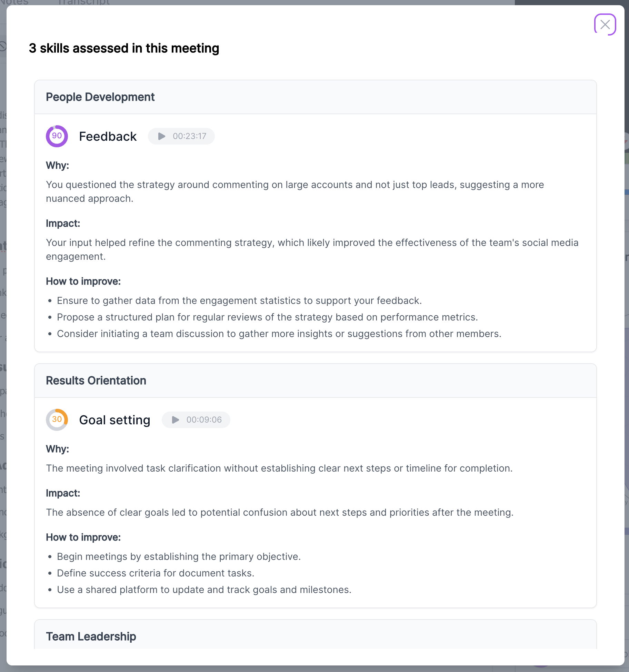
Task: Select the Feedback skill title
Action: click(x=108, y=136)
